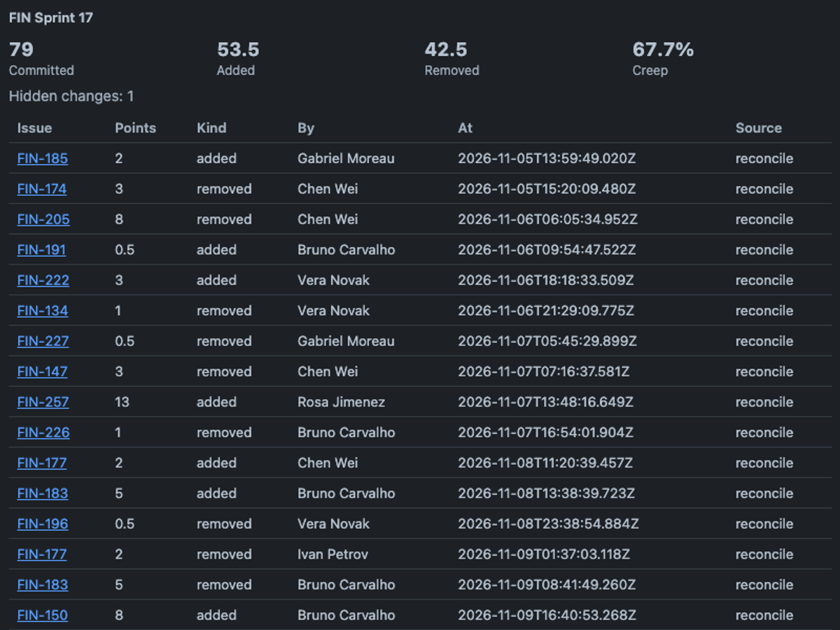Select Vera Novak in the FIN-222 row

tap(333, 280)
